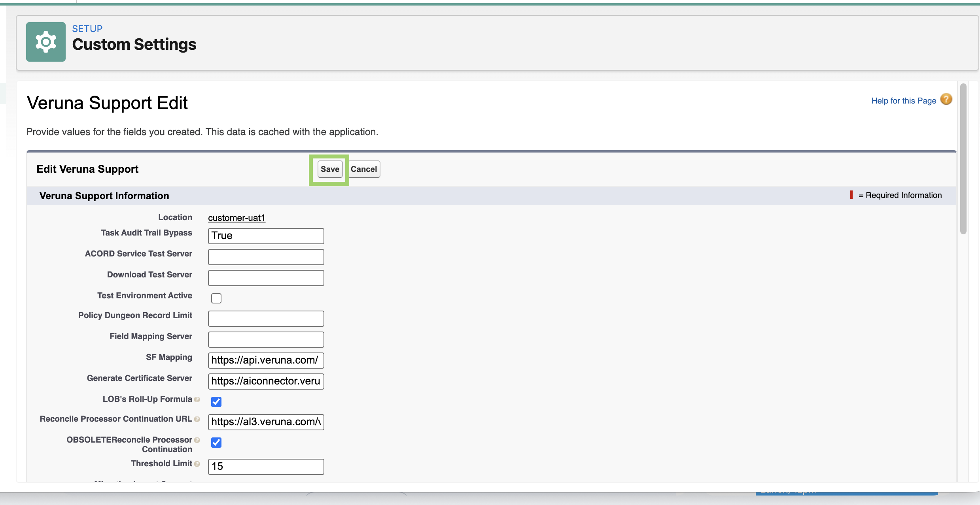Click the 'Provide values for the fields' description
The width and height of the screenshot is (980, 505).
point(202,132)
